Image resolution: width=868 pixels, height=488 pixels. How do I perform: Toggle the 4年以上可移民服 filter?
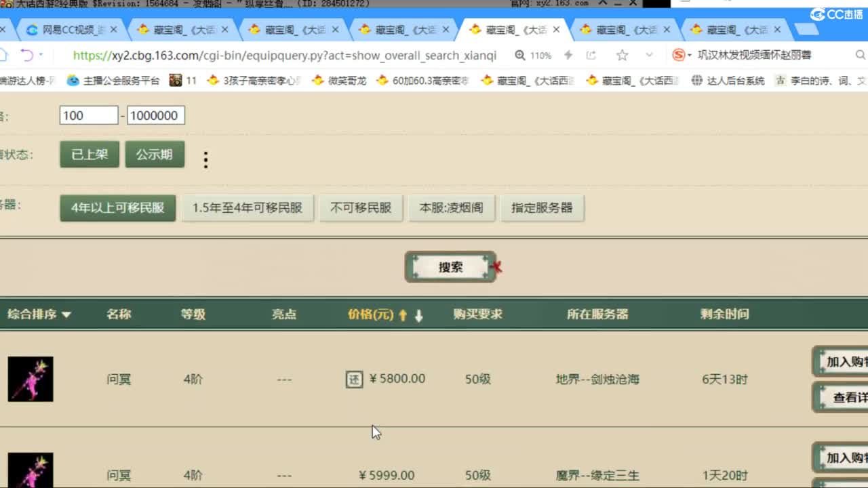pyautogui.click(x=118, y=208)
